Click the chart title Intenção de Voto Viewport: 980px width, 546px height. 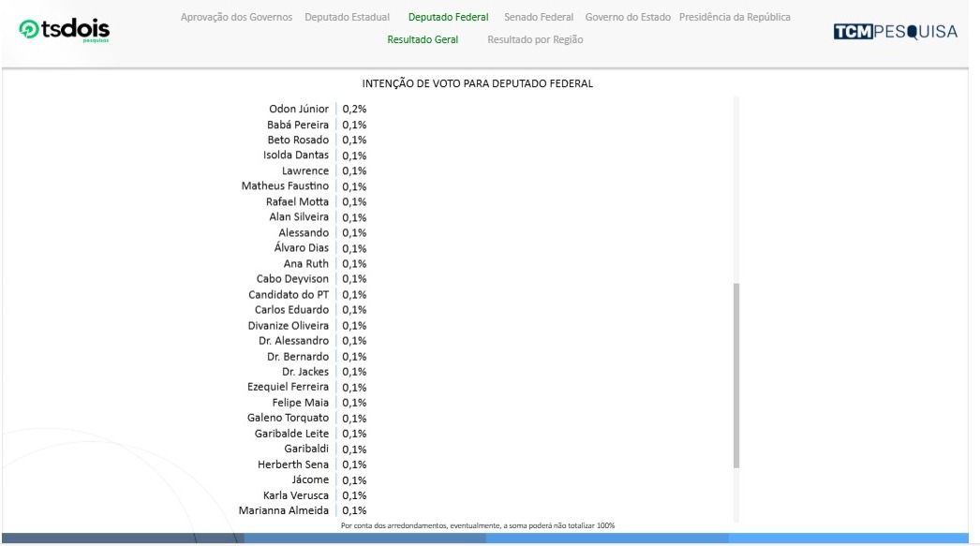point(478,83)
